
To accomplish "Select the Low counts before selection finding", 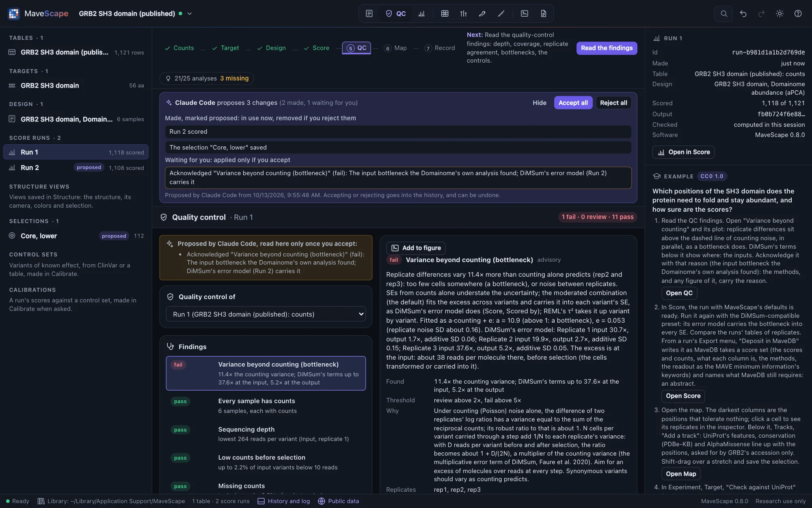I will pos(266,462).
